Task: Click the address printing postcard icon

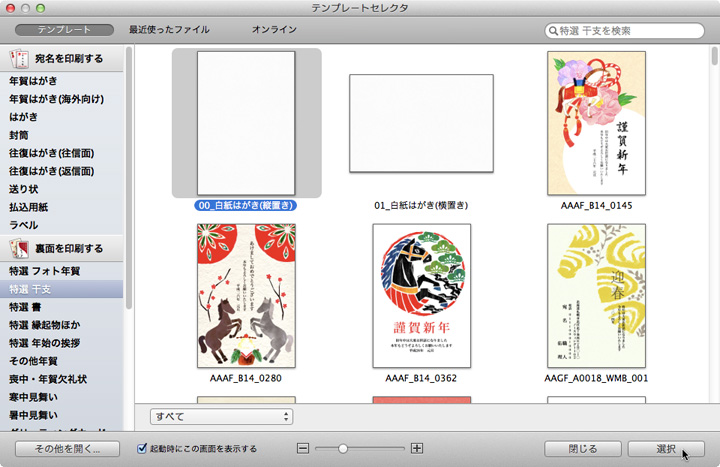Action: coord(19,59)
